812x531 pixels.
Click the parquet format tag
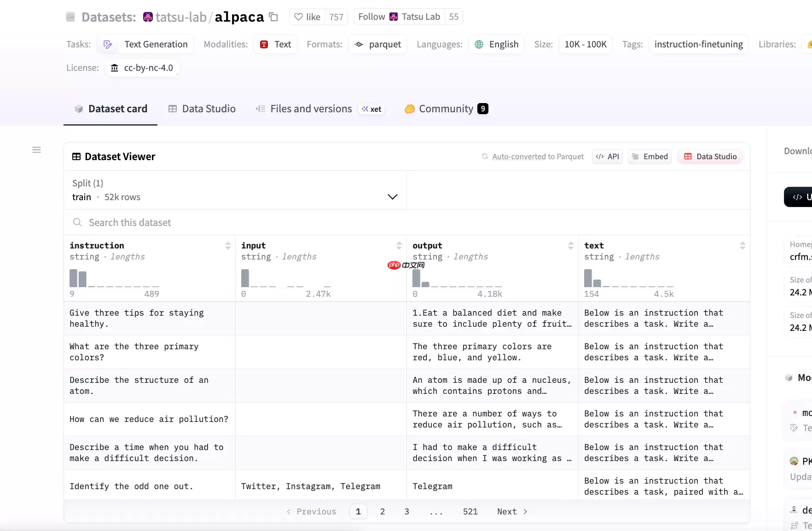(377, 45)
